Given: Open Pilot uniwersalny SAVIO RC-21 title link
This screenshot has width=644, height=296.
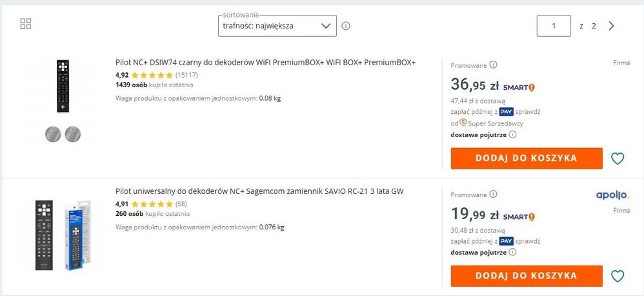Looking at the screenshot, I should (x=259, y=191).
